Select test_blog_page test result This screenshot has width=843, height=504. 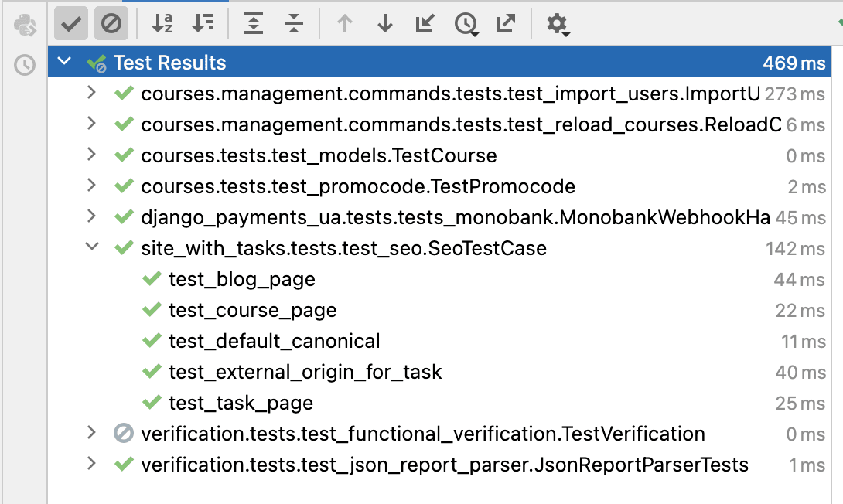[241, 279]
